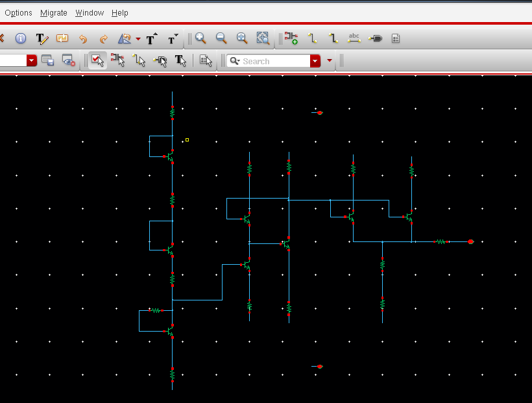Toggle the checkmark selection mode button
Image resolution: width=532 pixels, height=403 pixels.
click(97, 61)
